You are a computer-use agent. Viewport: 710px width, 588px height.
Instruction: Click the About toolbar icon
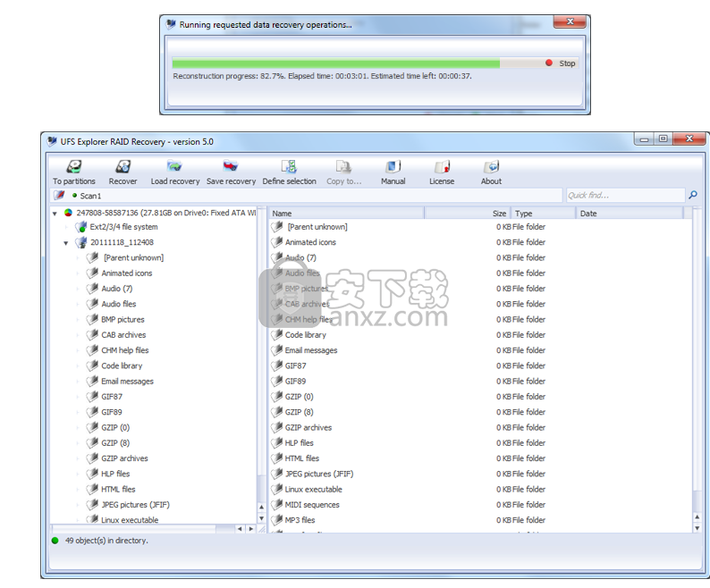tap(491, 166)
